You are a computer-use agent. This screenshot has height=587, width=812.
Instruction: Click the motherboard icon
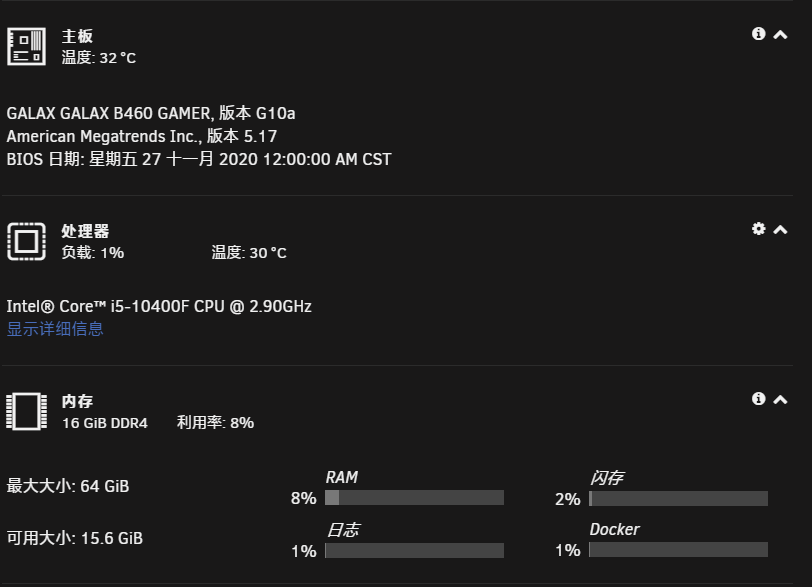[26, 47]
